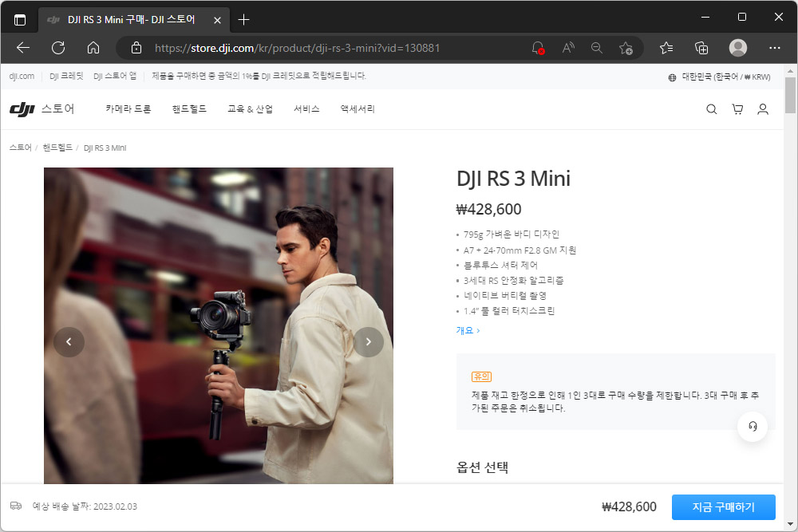798x532 pixels.
Task: Open user account icon
Action: tap(763, 108)
